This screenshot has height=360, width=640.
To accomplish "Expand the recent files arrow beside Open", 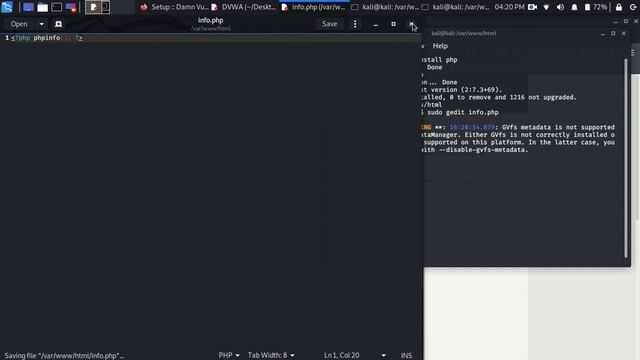I will (x=42, y=24).
